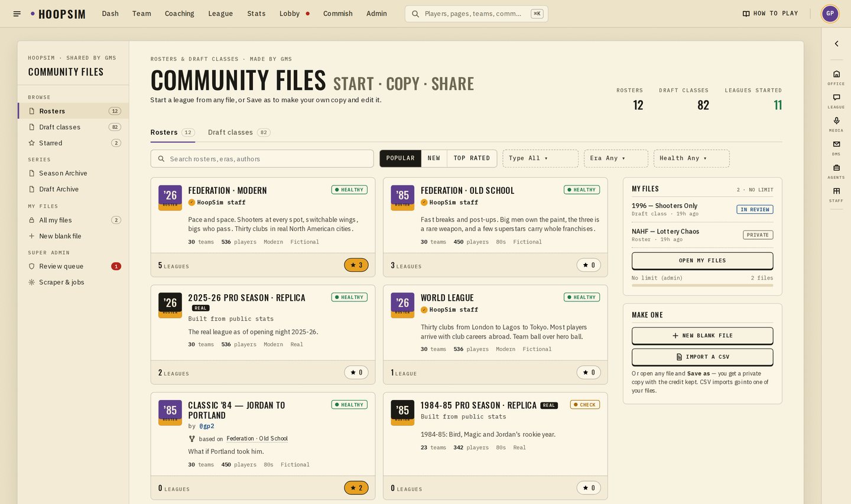Click the '26 roster badge on World League
This screenshot has height=504, width=851.
(x=402, y=305)
